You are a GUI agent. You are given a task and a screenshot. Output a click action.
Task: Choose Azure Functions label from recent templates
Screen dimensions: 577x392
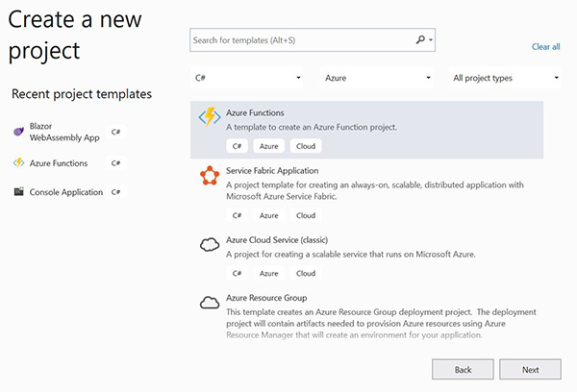(59, 163)
